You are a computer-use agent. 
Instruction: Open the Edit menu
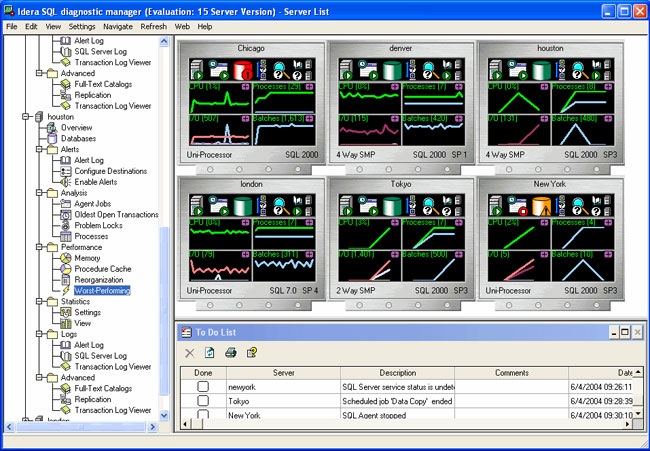pos(31,27)
